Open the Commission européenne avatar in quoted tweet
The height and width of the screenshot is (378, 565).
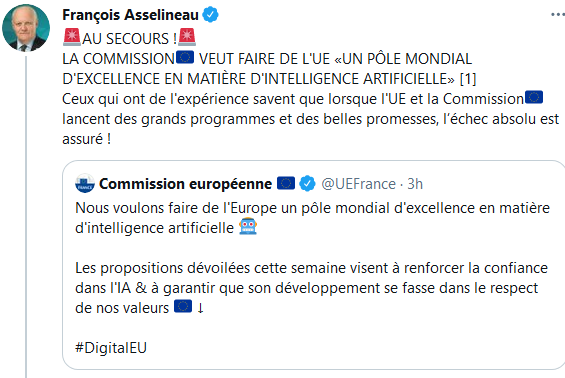pos(85,183)
